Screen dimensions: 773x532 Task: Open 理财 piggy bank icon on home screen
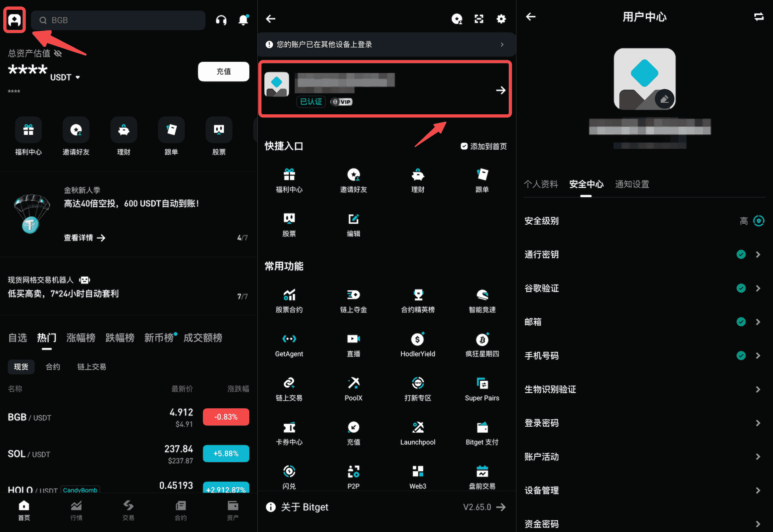point(124,130)
